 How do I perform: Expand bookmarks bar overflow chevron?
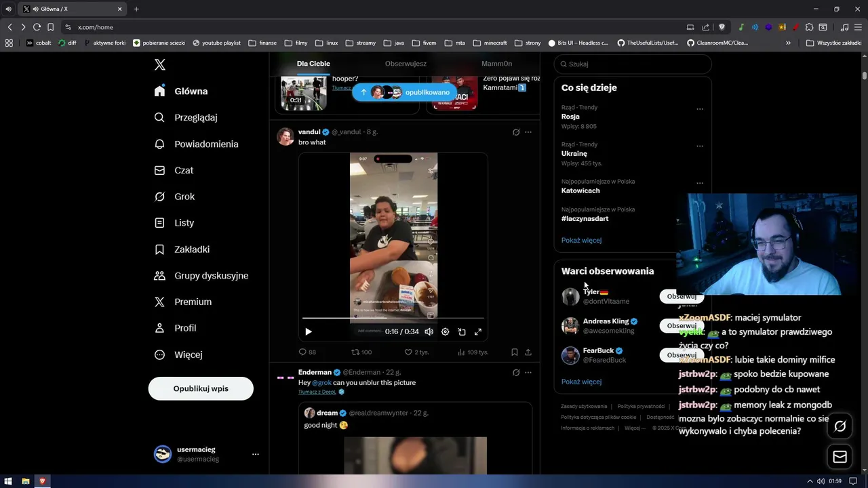tap(788, 43)
